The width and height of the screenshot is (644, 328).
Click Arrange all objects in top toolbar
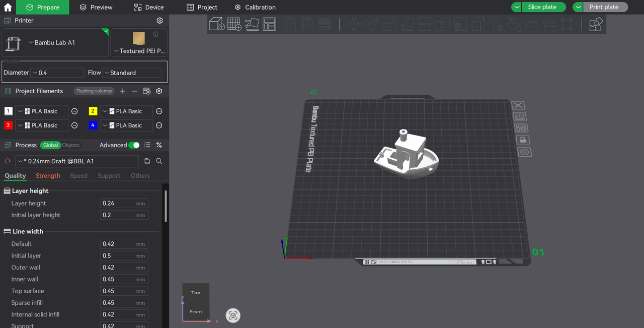pos(269,24)
